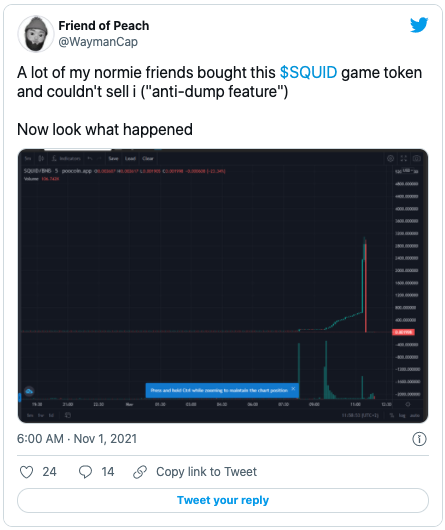
Task: Toggle chart fullscreen icon
Action: [x=403, y=158]
